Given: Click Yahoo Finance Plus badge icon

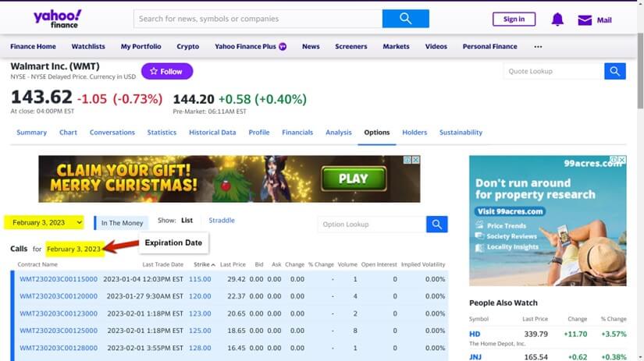Looking at the screenshot, I should coord(283,46).
